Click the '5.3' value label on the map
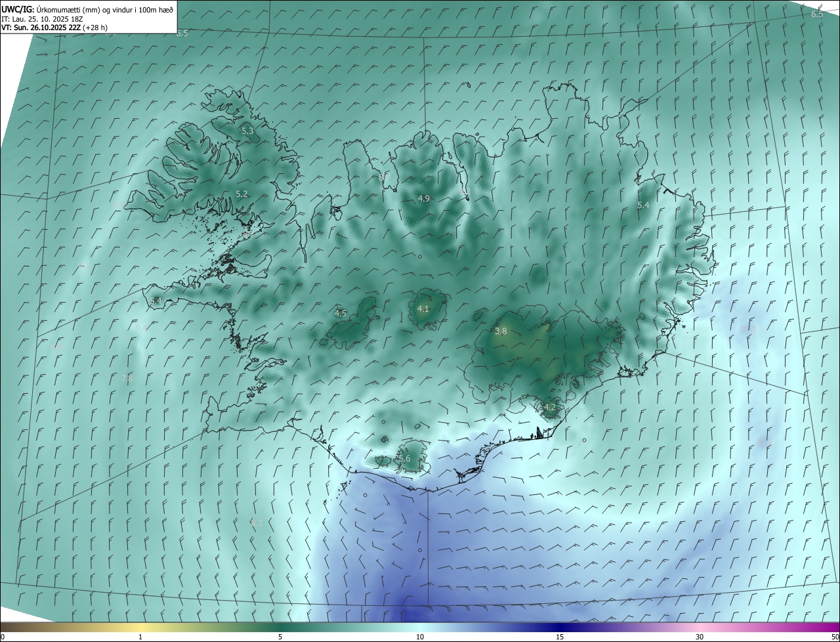840x642 pixels. coord(247,131)
